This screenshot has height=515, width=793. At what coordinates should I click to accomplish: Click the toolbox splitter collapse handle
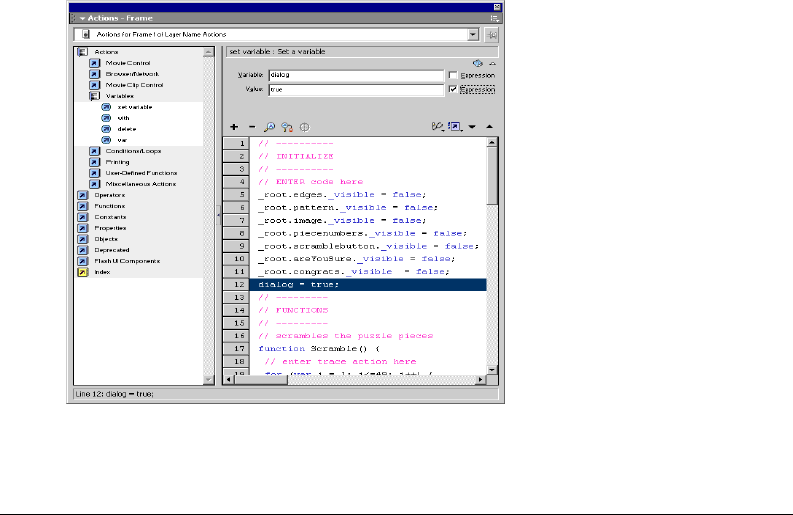click(218, 216)
